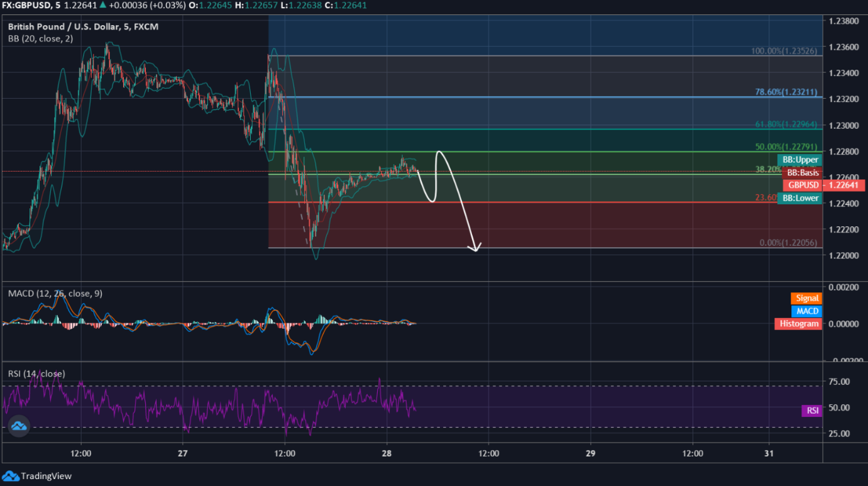This screenshot has height=486, width=868.
Task: Open the RSI (14, close) legend
Action: (36, 373)
